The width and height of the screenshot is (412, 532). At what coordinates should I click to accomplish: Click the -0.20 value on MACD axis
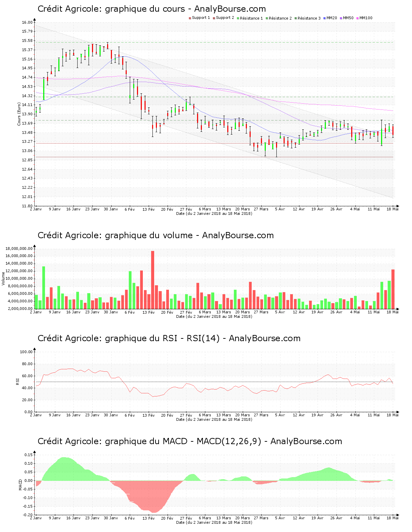pyautogui.click(x=28, y=515)
